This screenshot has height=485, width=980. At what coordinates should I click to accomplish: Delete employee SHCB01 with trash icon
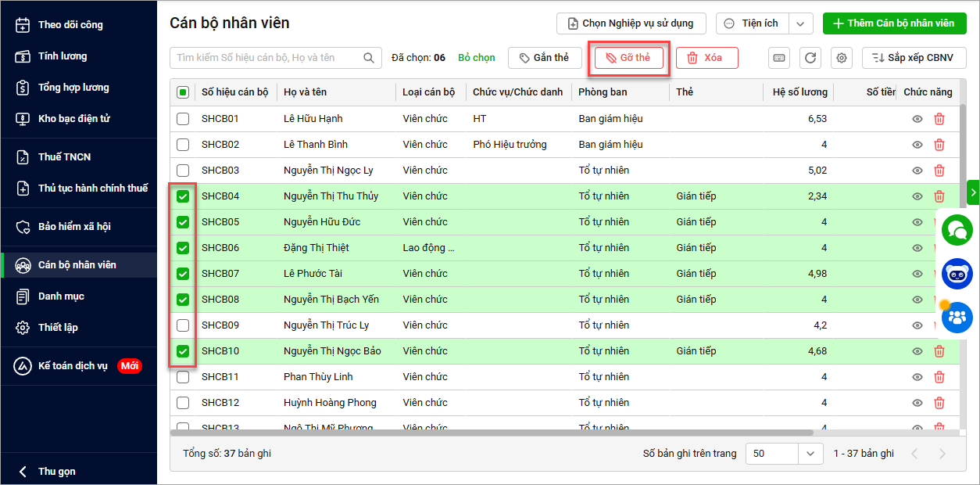click(x=939, y=119)
